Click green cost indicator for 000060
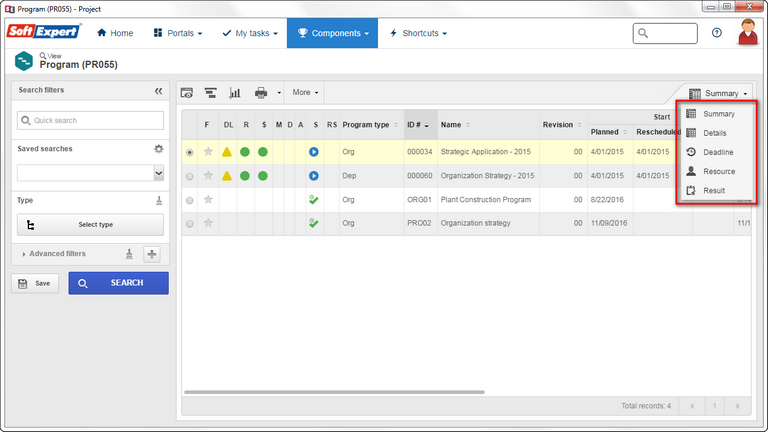768x432 pixels. point(263,175)
